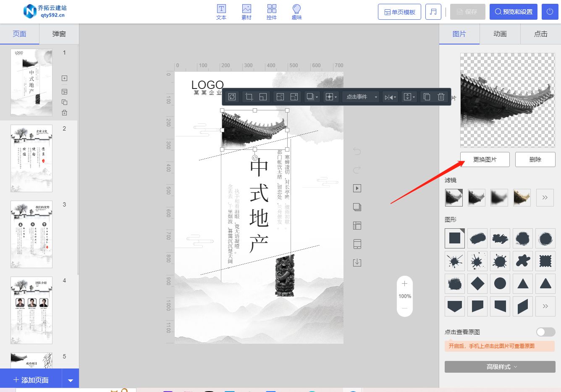Expand more filters with double chevron
This screenshot has width=561, height=392.
(x=545, y=197)
